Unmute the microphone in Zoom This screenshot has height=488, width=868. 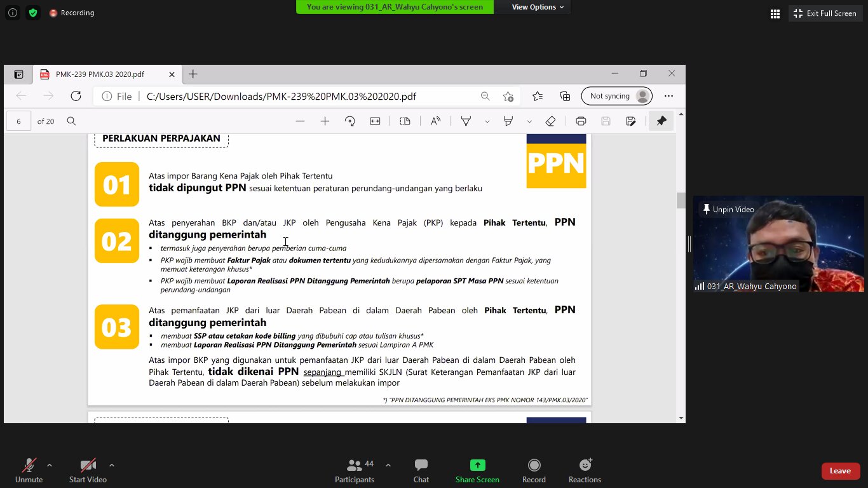pyautogui.click(x=29, y=470)
